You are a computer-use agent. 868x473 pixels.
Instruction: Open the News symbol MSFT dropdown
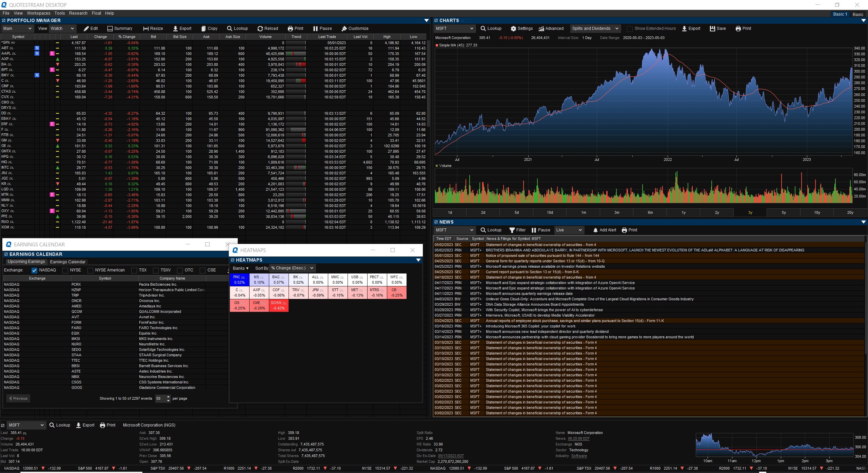(x=455, y=230)
